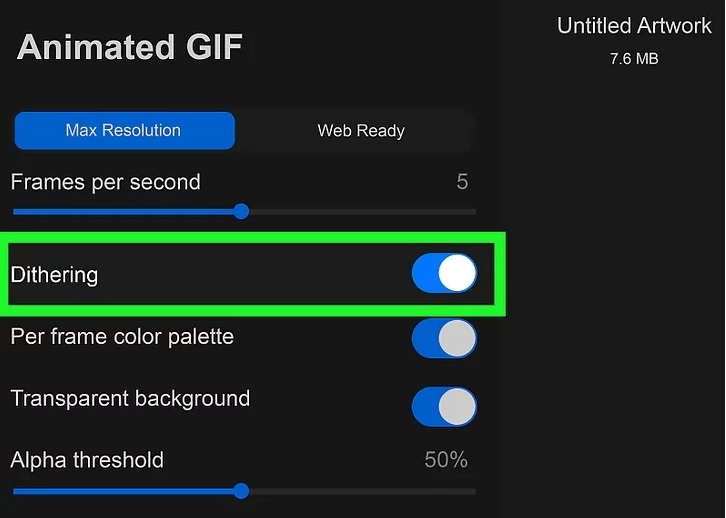
Task: Click the Untitled Artwork title
Action: (x=634, y=26)
